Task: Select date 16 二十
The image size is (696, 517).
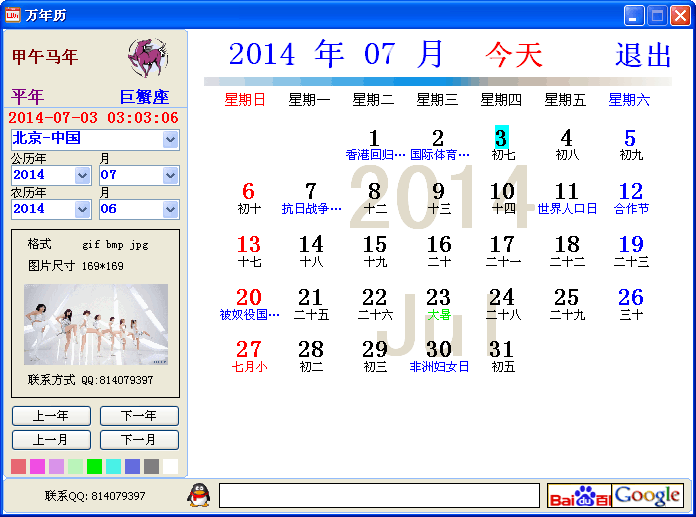Action: point(439,251)
